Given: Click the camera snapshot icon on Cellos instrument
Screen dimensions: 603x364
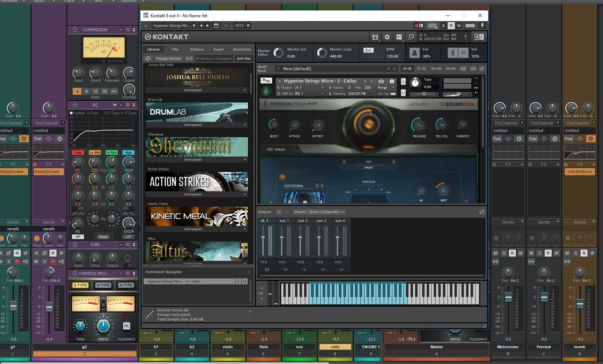Looking at the screenshot, I should point(382,81).
